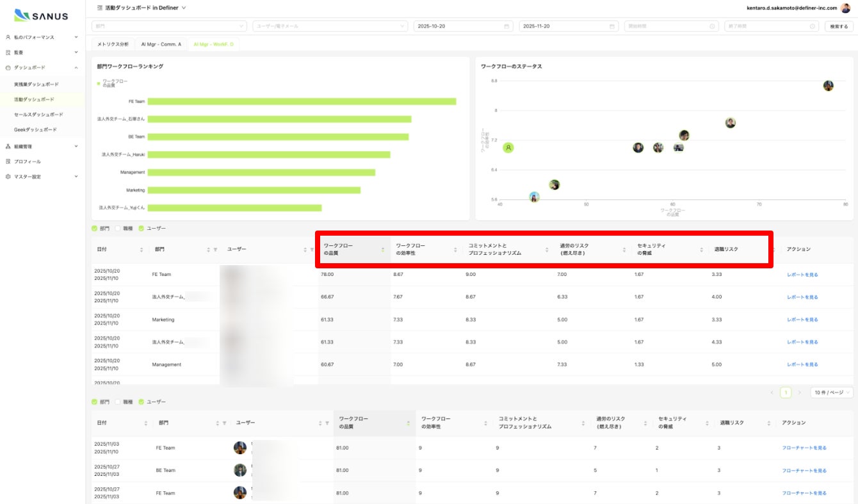Click the filter icon on upper table 部門 column

216,250
